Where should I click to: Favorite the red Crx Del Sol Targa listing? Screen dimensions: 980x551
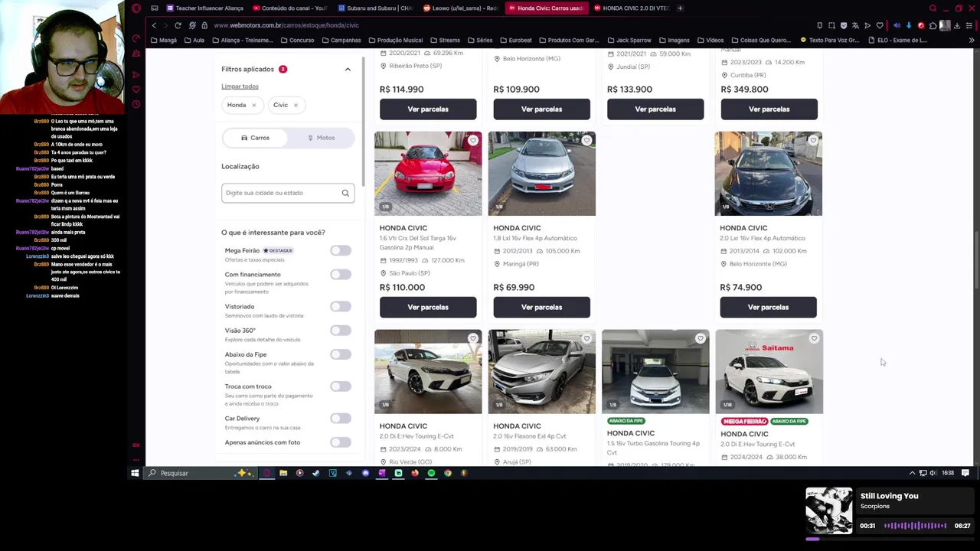(x=473, y=140)
